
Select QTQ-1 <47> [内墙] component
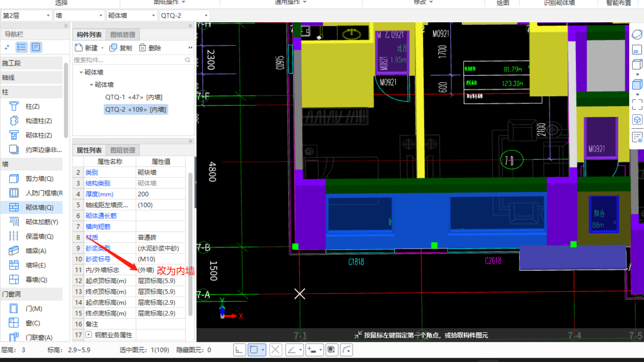tap(134, 97)
